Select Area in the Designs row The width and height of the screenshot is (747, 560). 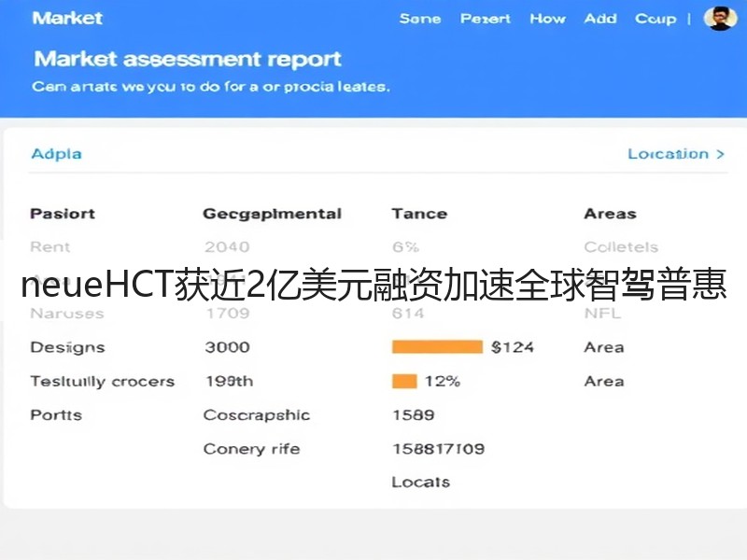click(x=603, y=347)
